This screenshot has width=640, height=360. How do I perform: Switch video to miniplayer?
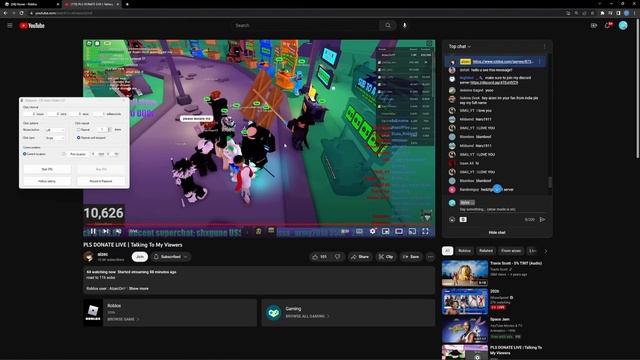point(386,231)
